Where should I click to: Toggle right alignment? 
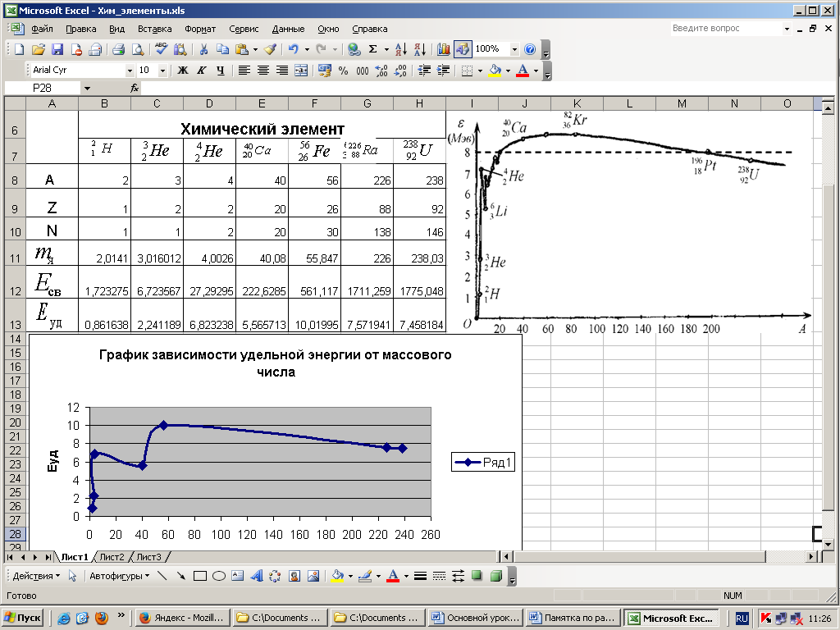click(282, 71)
